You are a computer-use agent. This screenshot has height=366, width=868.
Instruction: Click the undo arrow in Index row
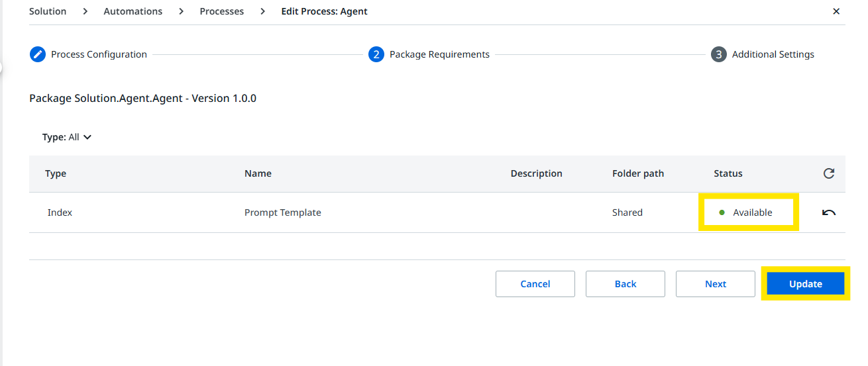(x=828, y=212)
